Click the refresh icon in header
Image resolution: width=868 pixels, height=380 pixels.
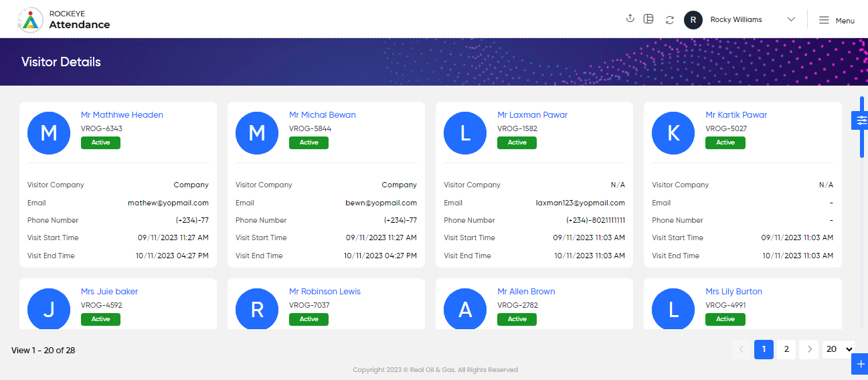669,20
